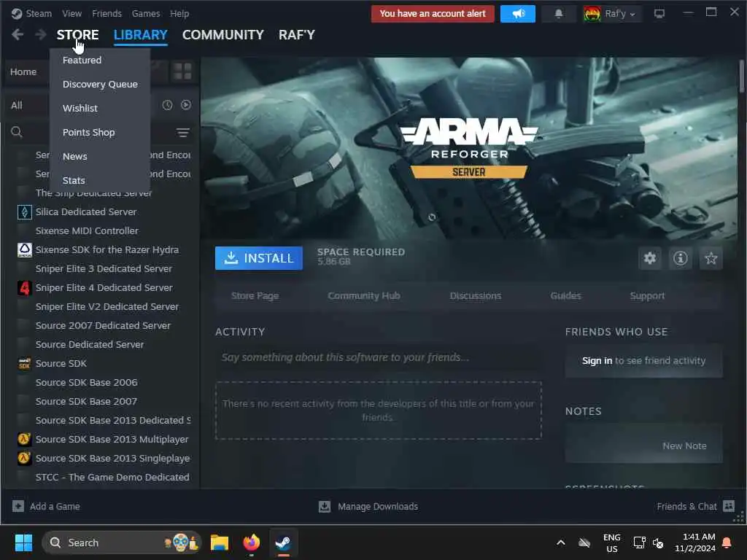
Task: Open the Steam menu
Action: point(39,13)
